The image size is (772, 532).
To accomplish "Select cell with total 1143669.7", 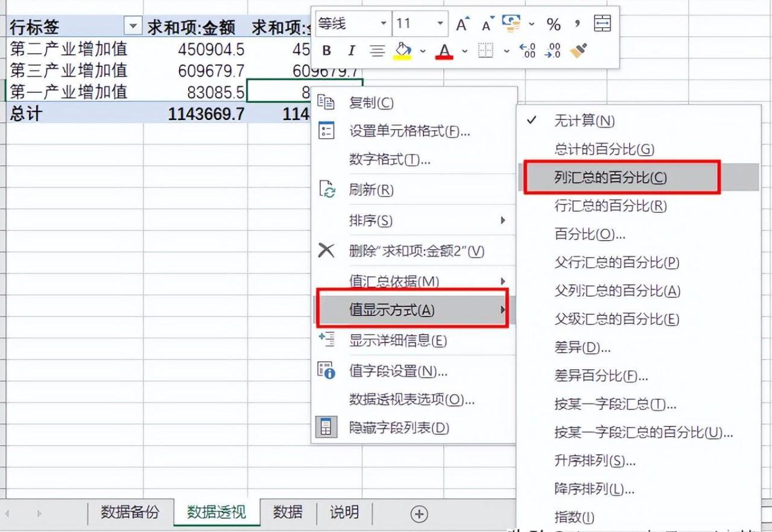I will click(x=195, y=113).
